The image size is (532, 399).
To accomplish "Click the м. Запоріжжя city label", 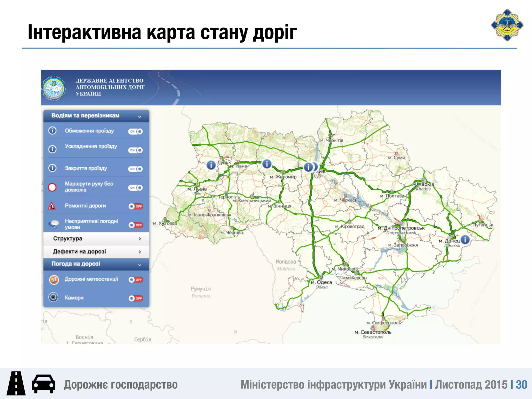I will point(403,245).
